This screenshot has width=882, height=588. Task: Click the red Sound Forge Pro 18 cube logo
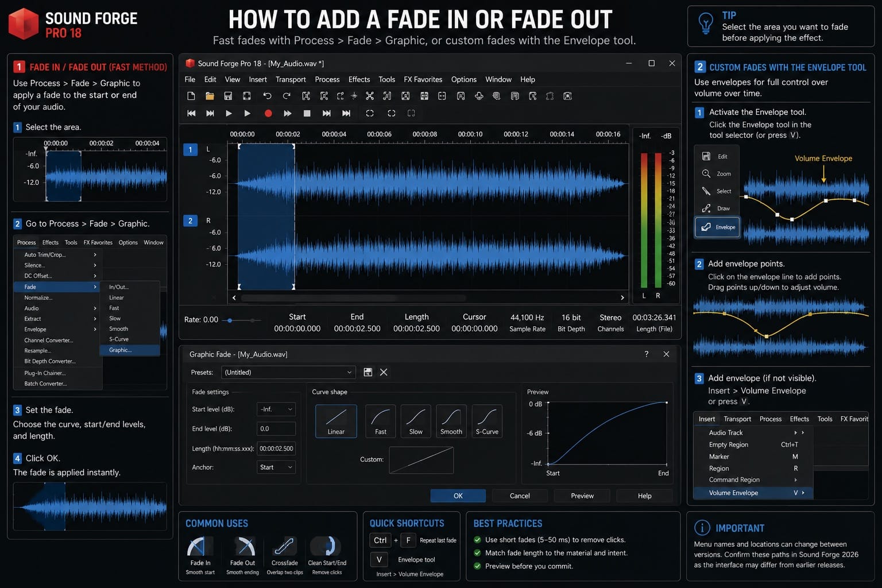(x=24, y=24)
